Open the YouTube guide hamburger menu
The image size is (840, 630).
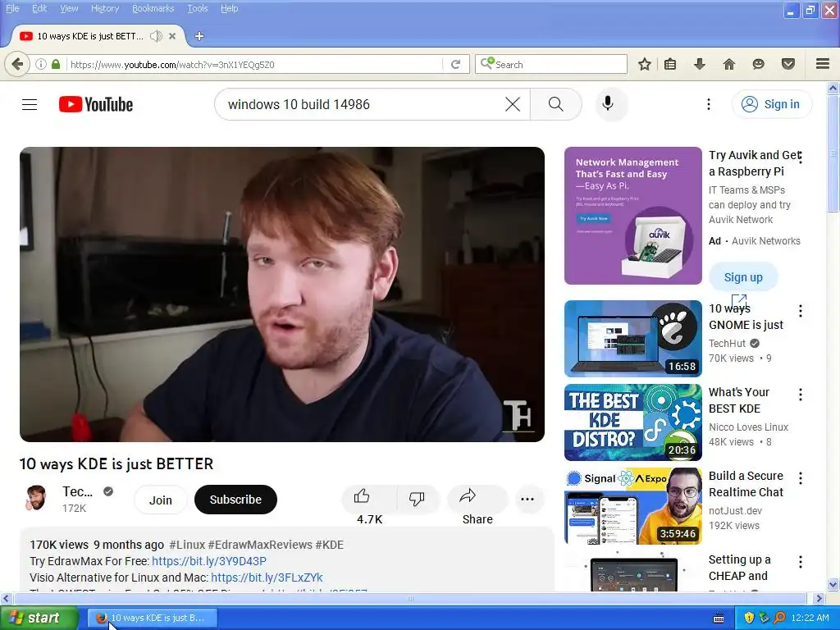tap(30, 104)
